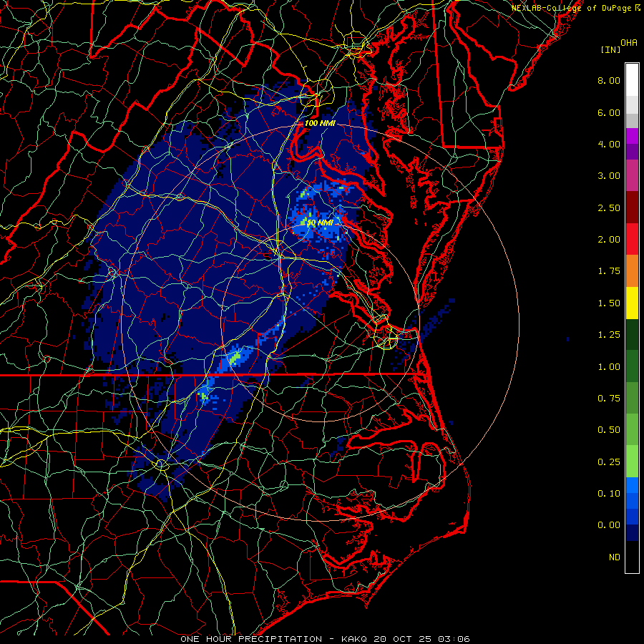Select the 1.25 scale label
The width and height of the screenshot is (644, 644).
coord(609,335)
